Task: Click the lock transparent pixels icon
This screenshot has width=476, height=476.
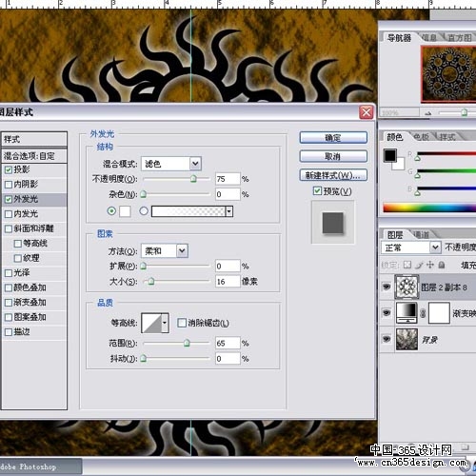Action: 407,265
